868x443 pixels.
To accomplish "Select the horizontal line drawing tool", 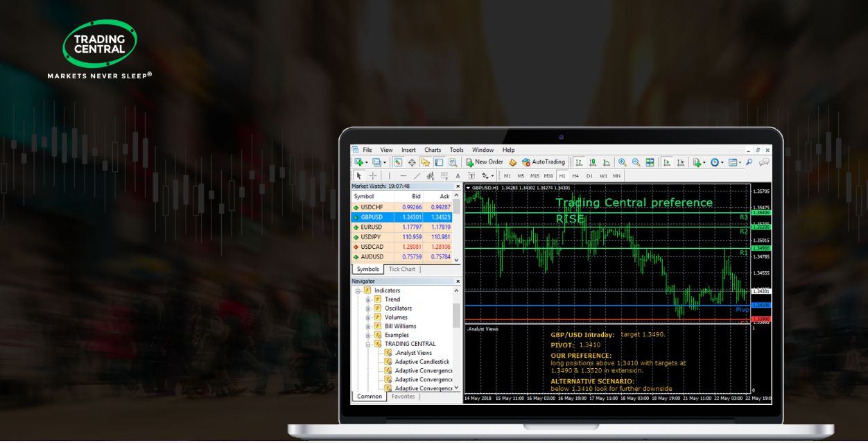I will pyautogui.click(x=403, y=176).
